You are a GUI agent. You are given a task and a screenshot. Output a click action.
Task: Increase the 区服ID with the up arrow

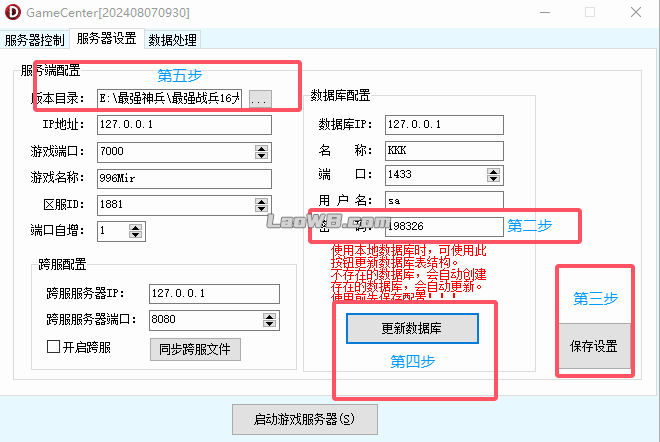(261, 202)
